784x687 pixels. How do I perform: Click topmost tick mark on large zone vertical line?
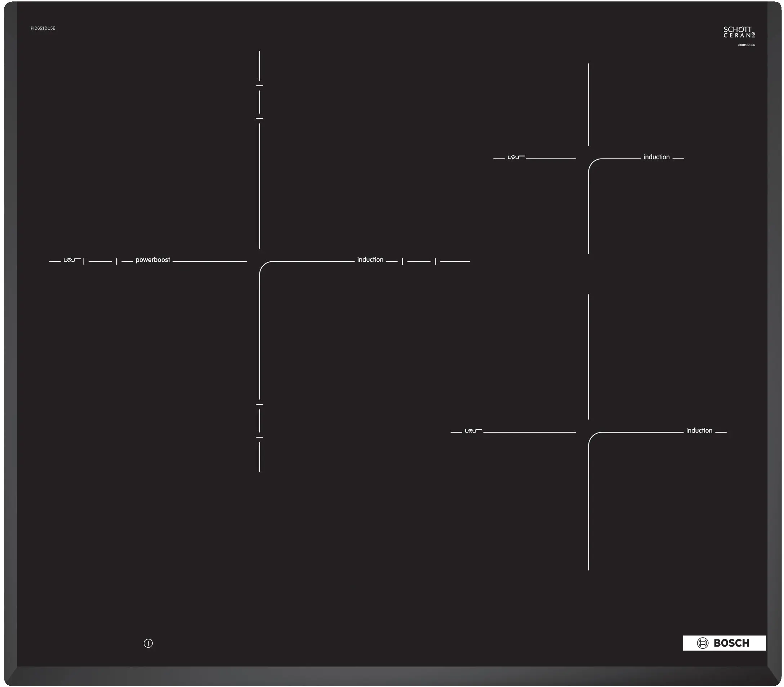259,85
